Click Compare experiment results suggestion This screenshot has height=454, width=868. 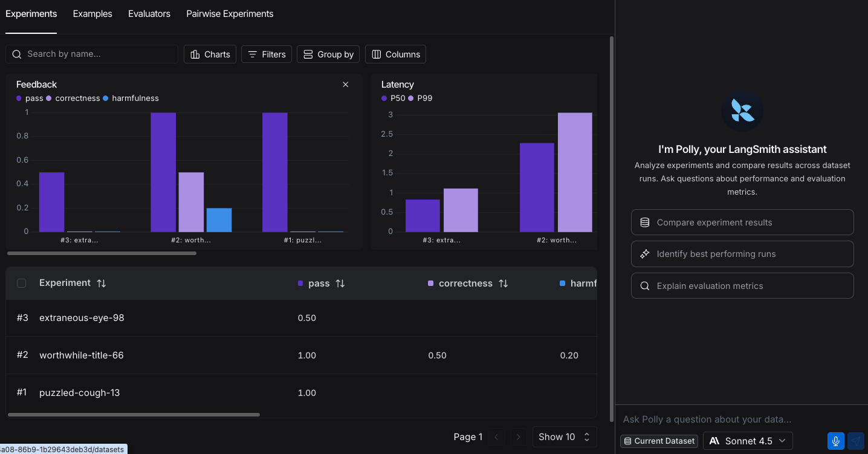coord(742,222)
